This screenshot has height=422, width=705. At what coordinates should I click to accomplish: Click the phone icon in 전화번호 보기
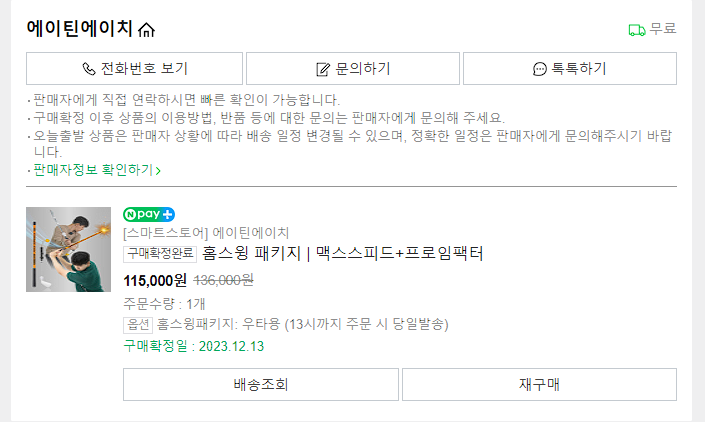(88, 69)
